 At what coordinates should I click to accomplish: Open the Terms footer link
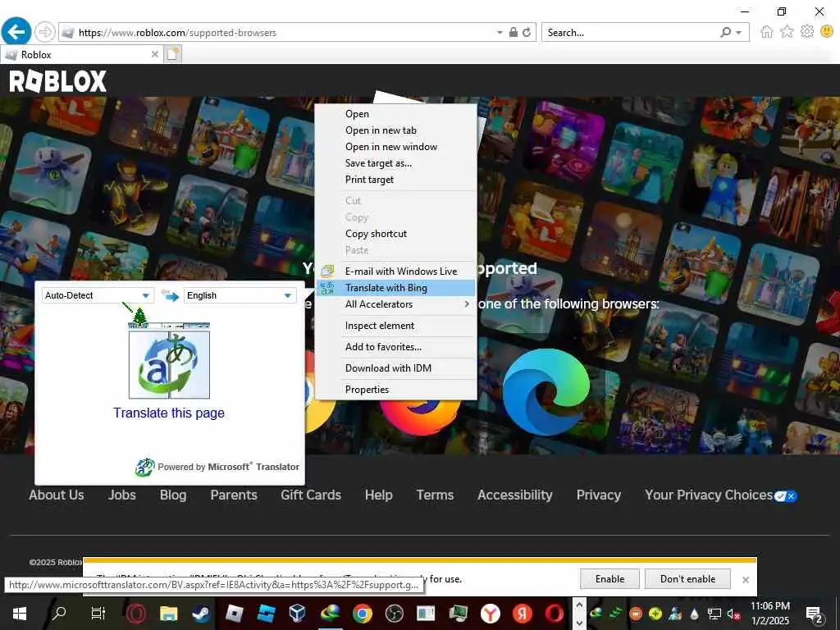click(x=435, y=495)
